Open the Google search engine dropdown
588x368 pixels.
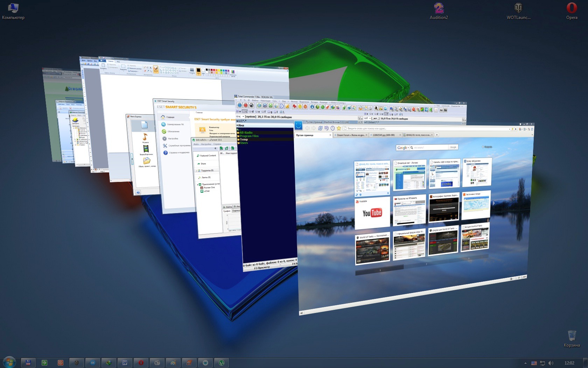click(x=403, y=148)
